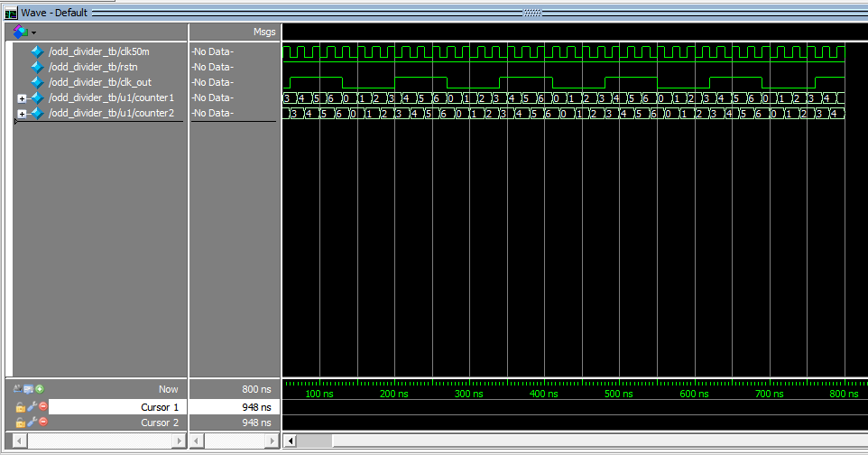Image resolution: width=868 pixels, height=455 pixels.
Task: Click the Now time value 800 ns
Action: pos(256,390)
